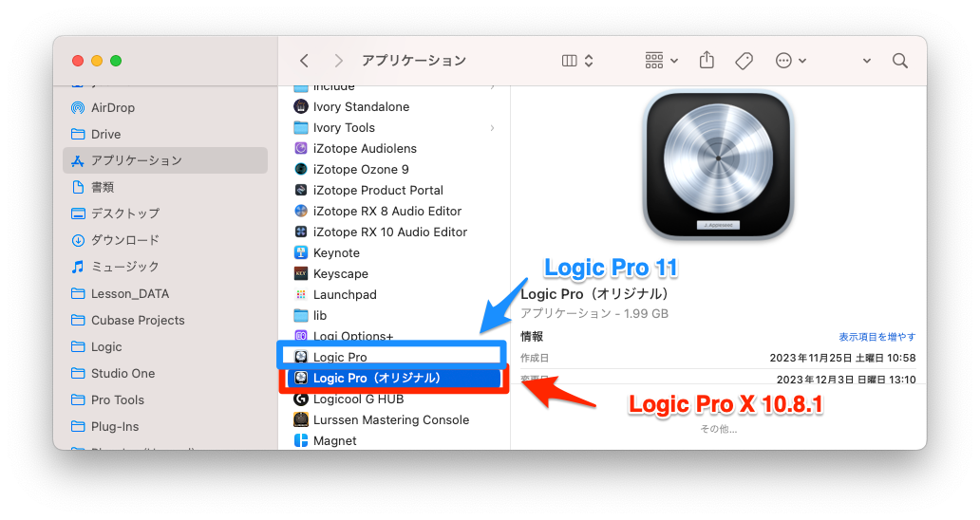Expand the Ivory Tools folder chevron
980x520 pixels.
coord(493,128)
